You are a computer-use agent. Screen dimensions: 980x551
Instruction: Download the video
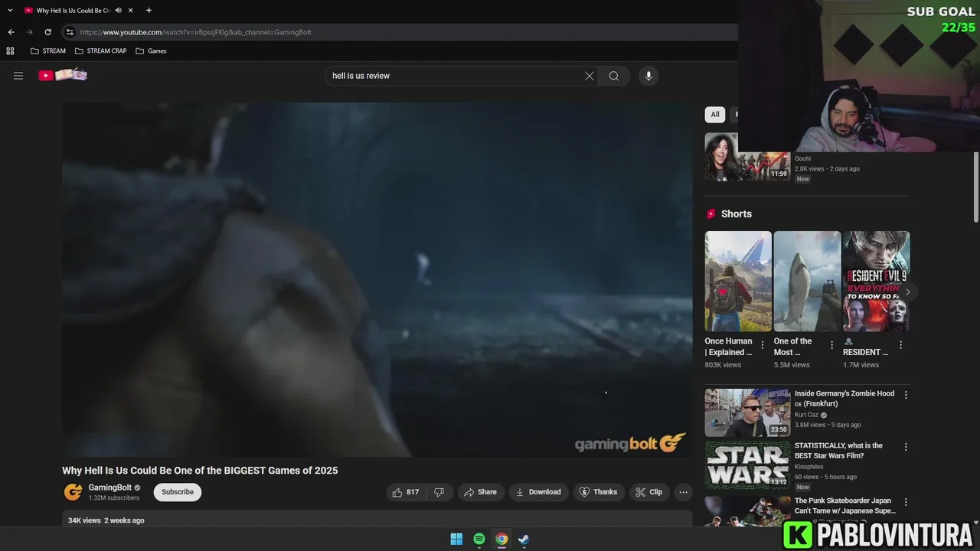point(539,492)
